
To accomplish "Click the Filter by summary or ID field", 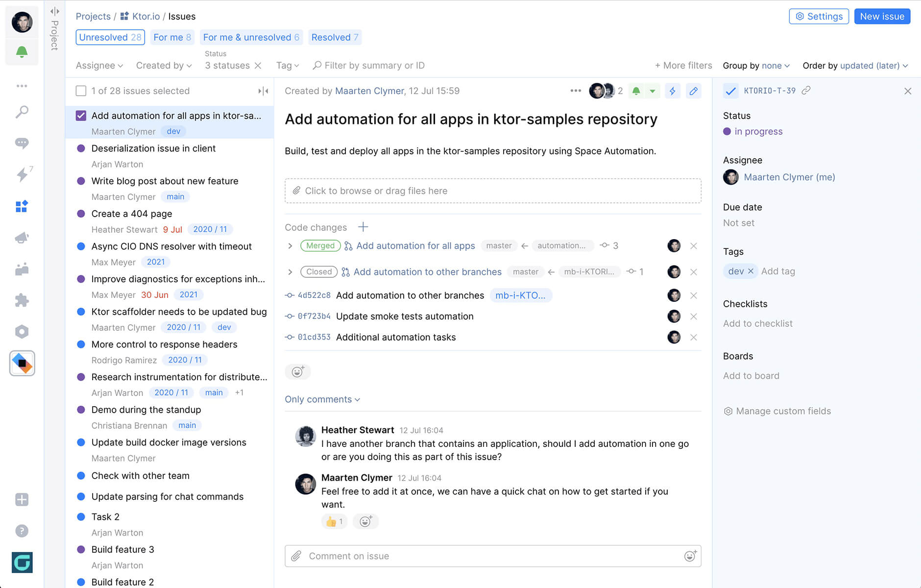I will coord(369,65).
